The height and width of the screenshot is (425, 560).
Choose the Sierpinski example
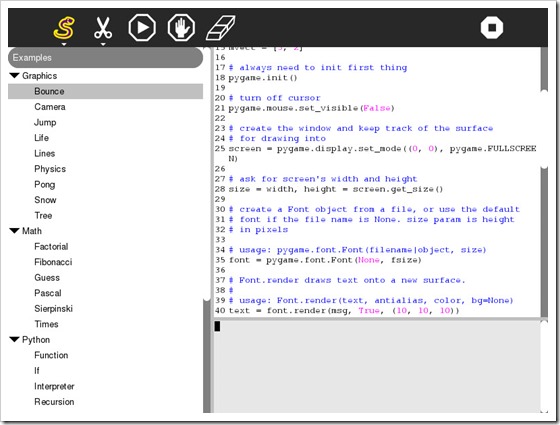tap(54, 309)
